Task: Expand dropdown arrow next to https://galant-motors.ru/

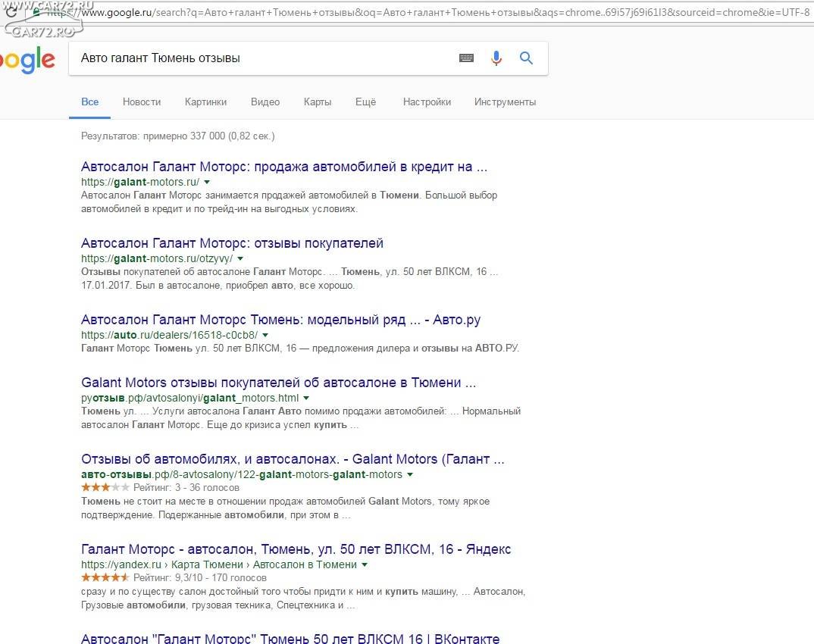Action: click(207, 182)
